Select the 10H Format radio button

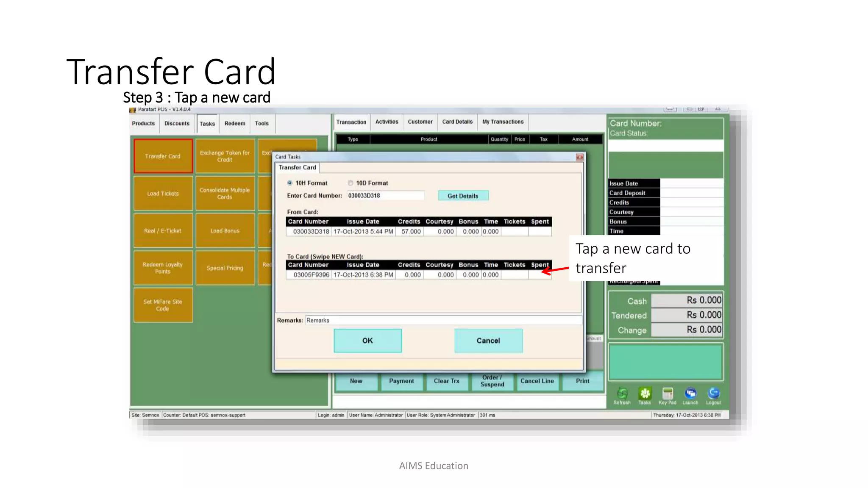click(290, 183)
